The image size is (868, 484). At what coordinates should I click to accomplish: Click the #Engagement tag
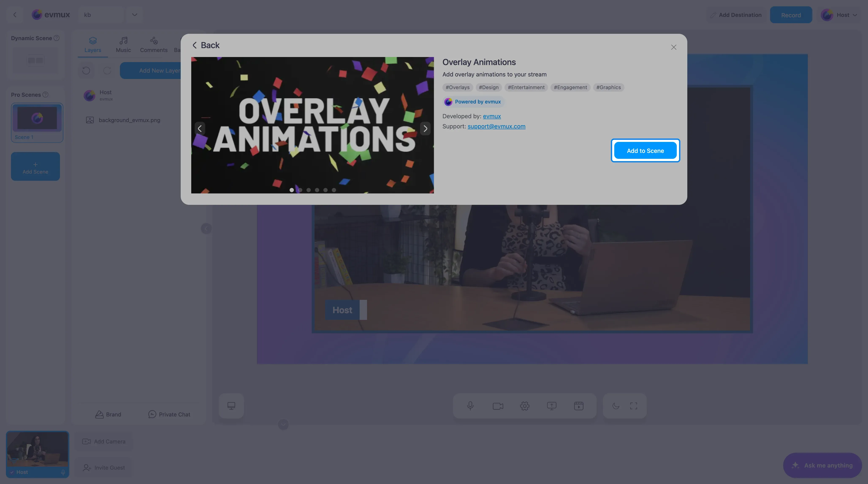570,87
